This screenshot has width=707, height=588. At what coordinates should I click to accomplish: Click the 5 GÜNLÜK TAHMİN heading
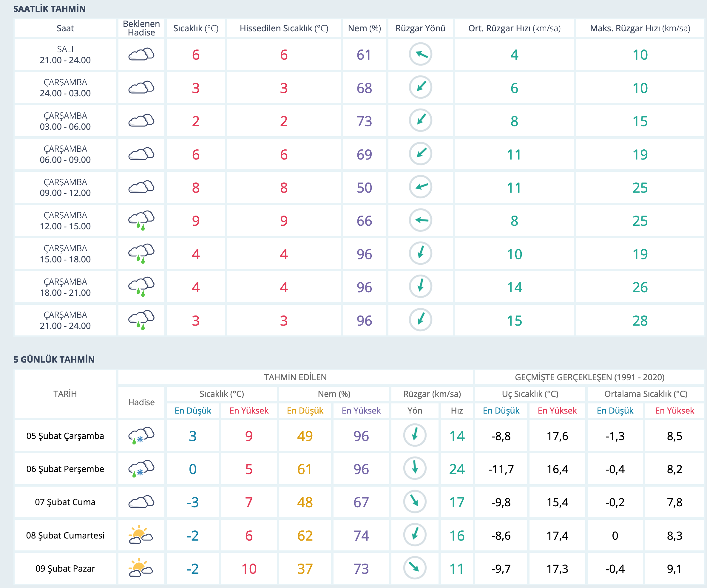pyautogui.click(x=54, y=360)
